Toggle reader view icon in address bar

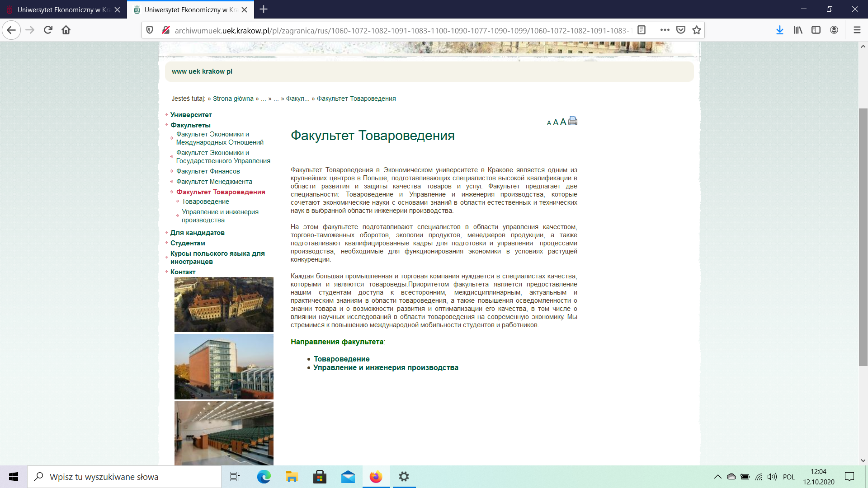click(x=641, y=30)
